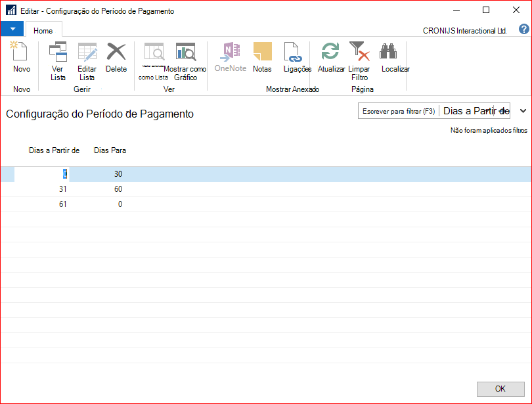Show as chart with Mostrar como Gráfico
Image resolution: width=532 pixels, height=404 pixels.
[185, 61]
